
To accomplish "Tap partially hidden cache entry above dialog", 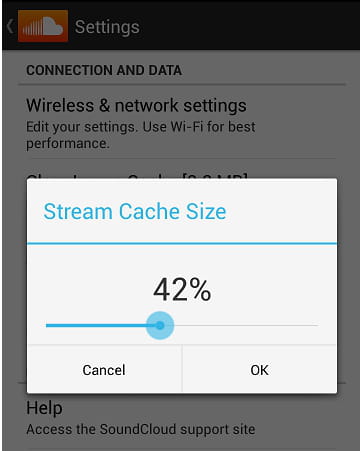I will (x=137, y=175).
